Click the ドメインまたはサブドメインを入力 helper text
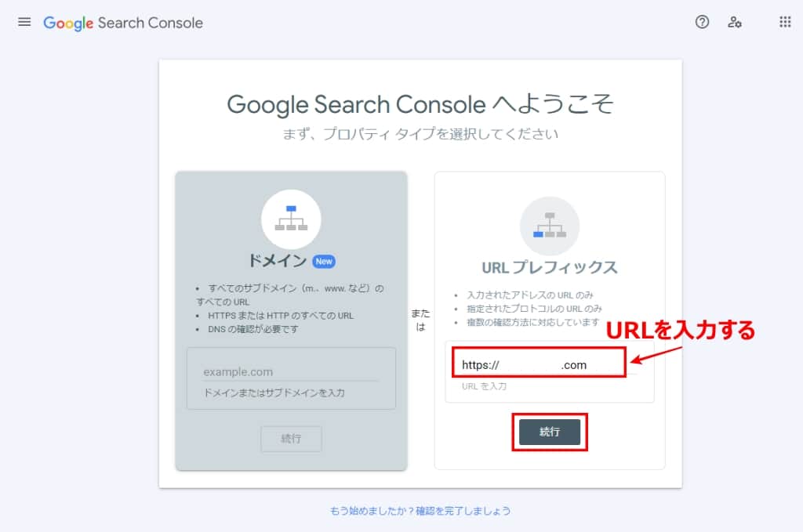 pyautogui.click(x=274, y=393)
